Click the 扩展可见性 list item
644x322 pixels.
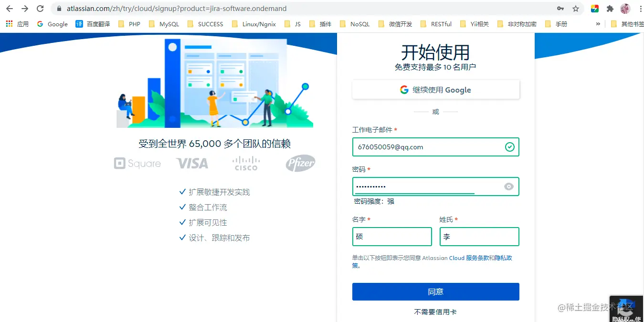[x=208, y=223]
